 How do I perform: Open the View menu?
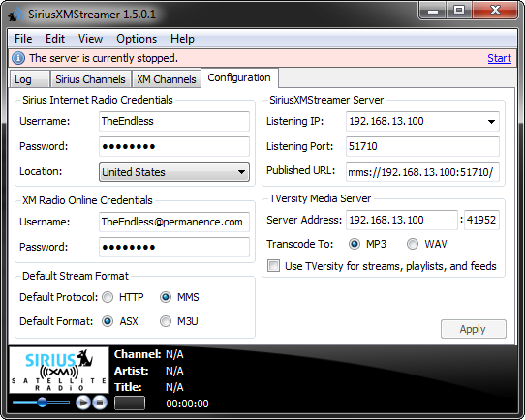(x=90, y=39)
